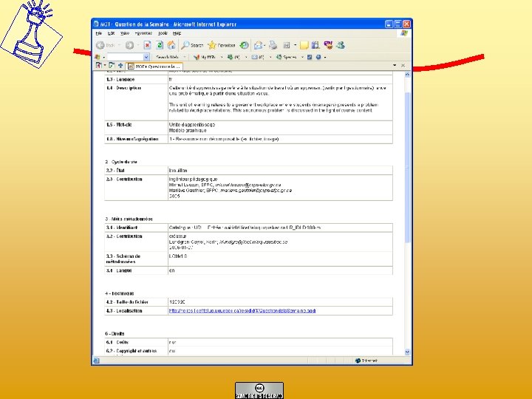Print the page with the printer icon
Viewport: 532px width, 399px height.
(x=273, y=45)
